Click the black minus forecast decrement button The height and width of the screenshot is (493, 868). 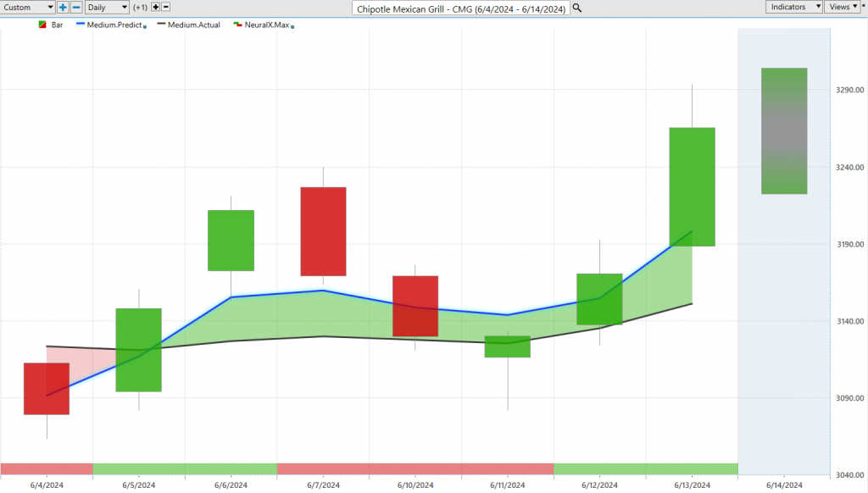[x=168, y=8]
